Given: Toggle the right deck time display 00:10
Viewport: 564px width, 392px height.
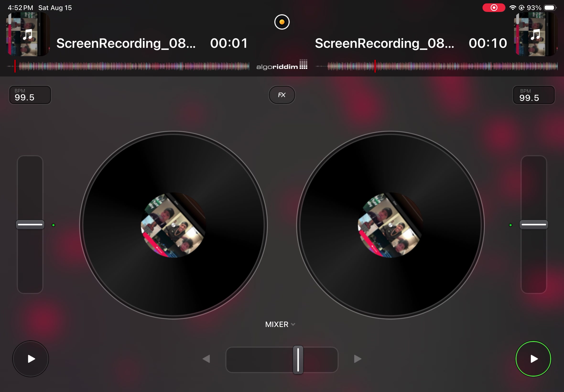Looking at the screenshot, I should point(488,43).
